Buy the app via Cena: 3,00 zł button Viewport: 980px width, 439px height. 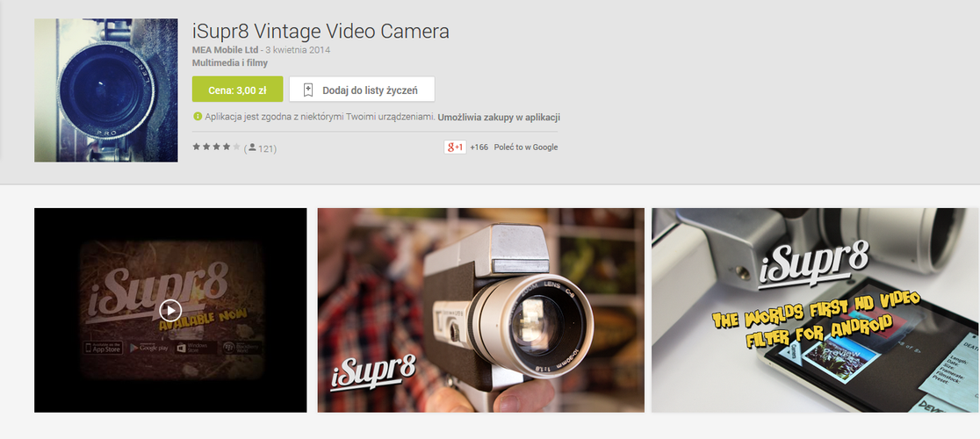237,90
